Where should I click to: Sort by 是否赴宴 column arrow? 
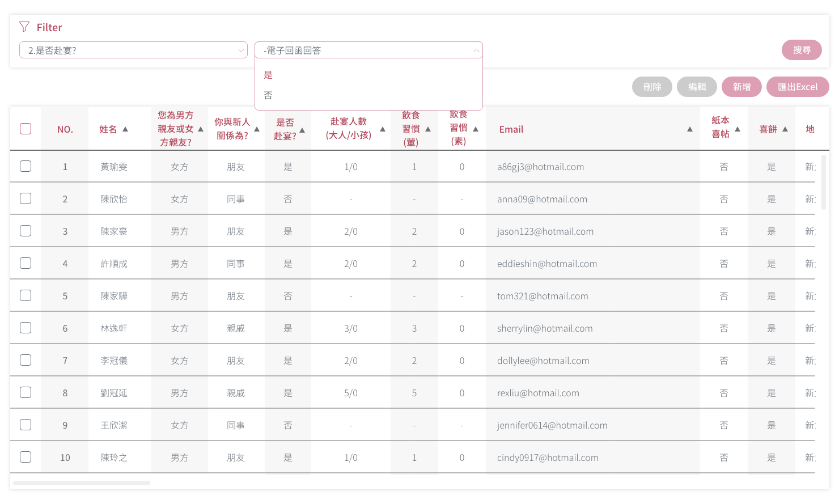tap(302, 130)
